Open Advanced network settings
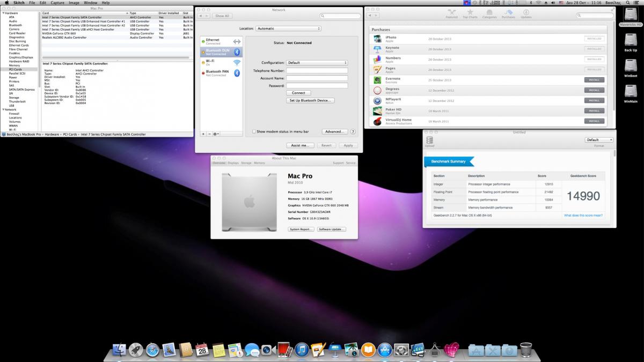Viewport: 644px width, 362px height. pyautogui.click(x=334, y=131)
